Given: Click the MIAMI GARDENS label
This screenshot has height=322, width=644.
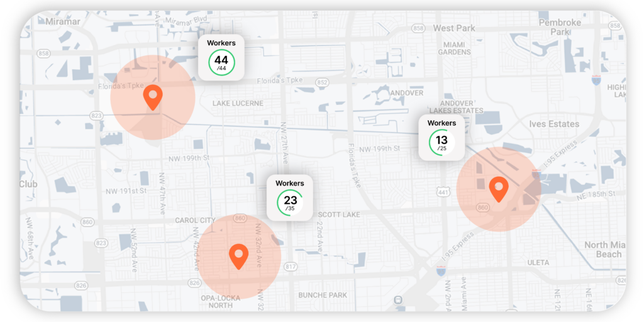Looking at the screenshot, I should (x=454, y=48).
